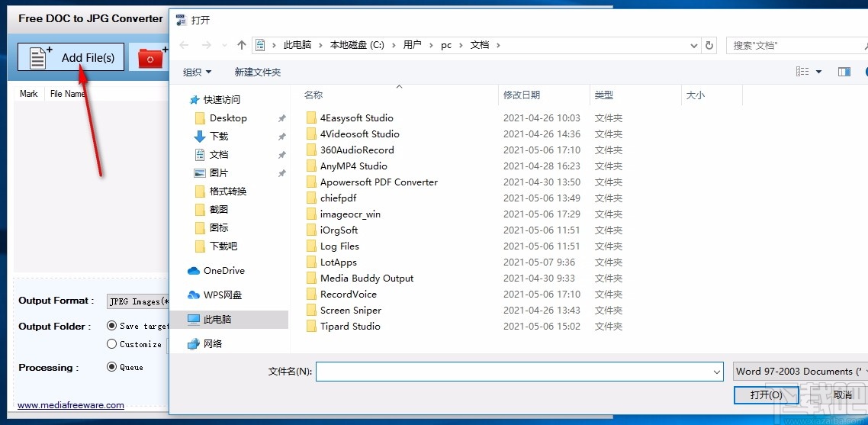Select WPS网盘 in the navigation pane

223,295
